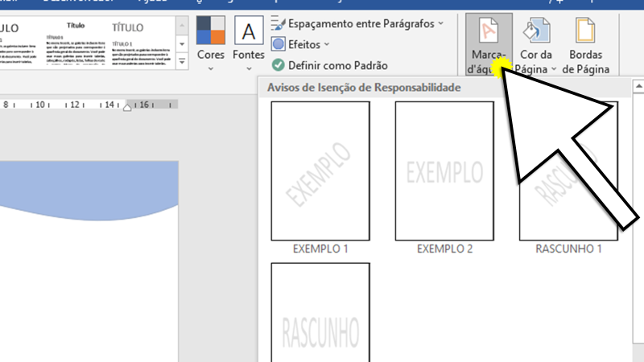The width and height of the screenshot is (644, 362).
Task: Click Espaçamento entre Parágrafos option
Action: coord(357,24)
